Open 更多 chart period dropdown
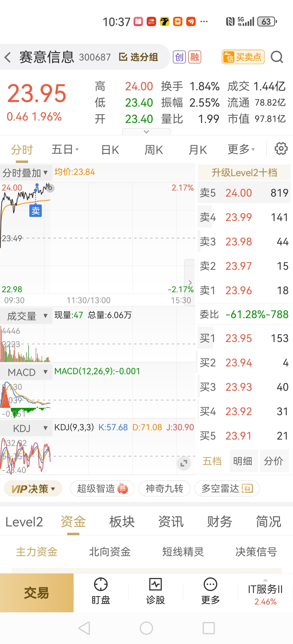The image size is (293, 644). click(x=241, y=150)
